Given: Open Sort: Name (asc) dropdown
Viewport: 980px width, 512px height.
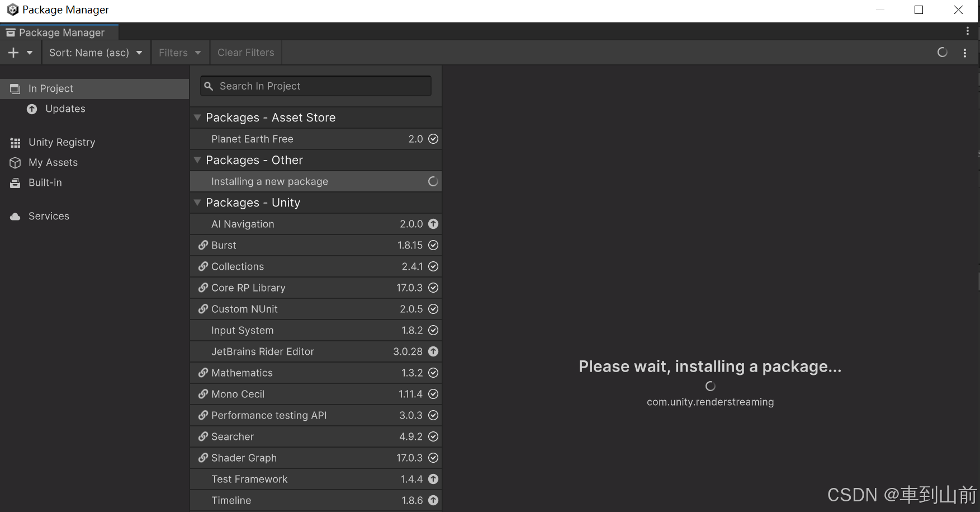Looking at the screenshot, I should pyautogui.click(x=96, y=53).
